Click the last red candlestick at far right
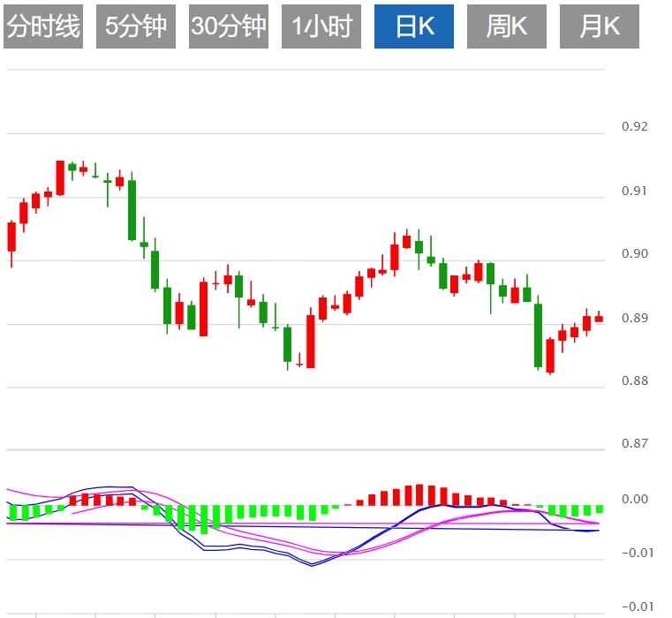The image size is (672, 618). coord(599,319)
